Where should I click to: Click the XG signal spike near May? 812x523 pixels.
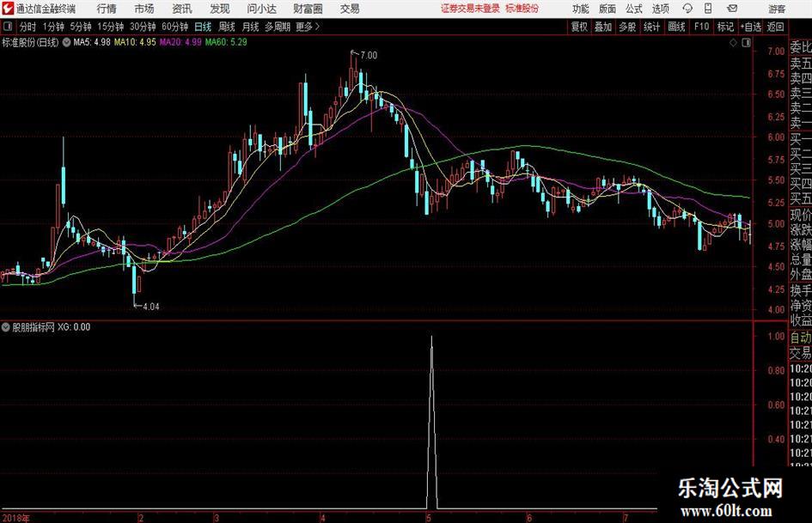point(432,422)
